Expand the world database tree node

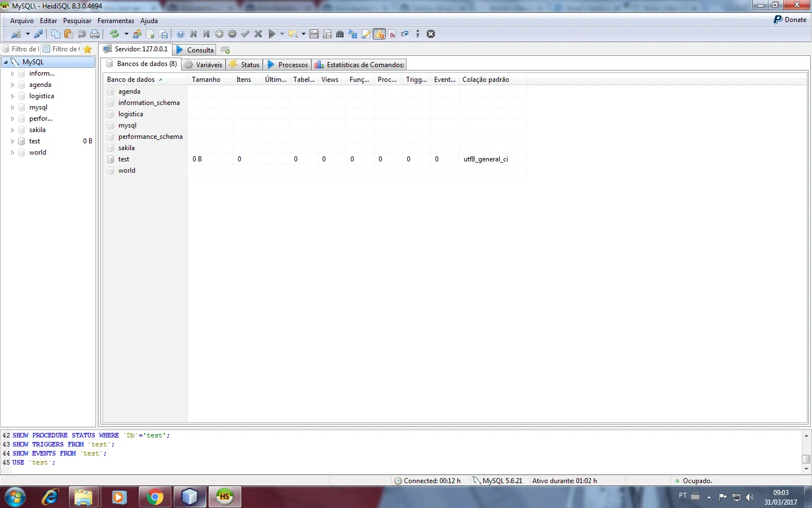(x=12, y=152)
